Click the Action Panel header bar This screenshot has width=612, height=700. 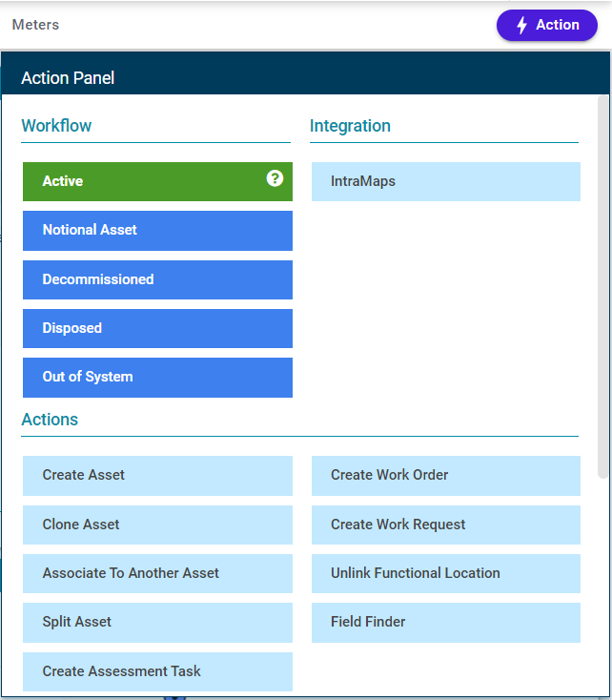[x=305, y=75]
